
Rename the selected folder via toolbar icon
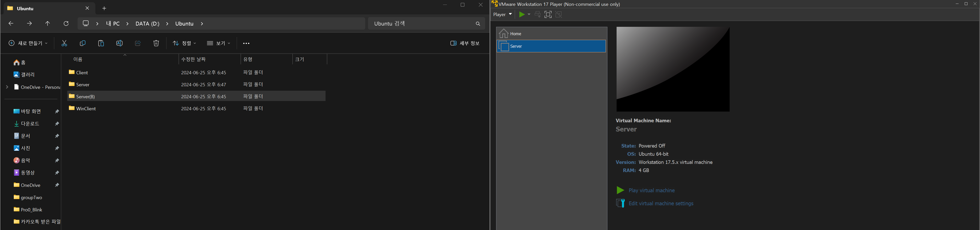(119, 43)
